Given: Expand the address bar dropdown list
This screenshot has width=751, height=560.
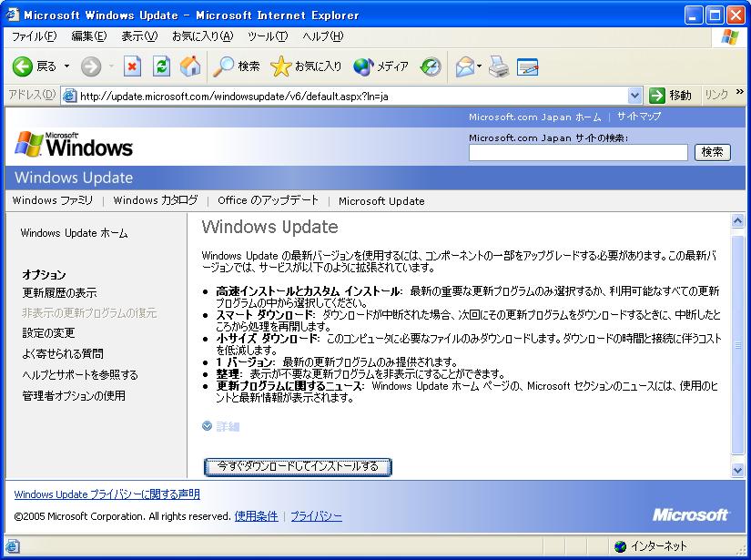Looking at the screenshot, I should (634, 96).
